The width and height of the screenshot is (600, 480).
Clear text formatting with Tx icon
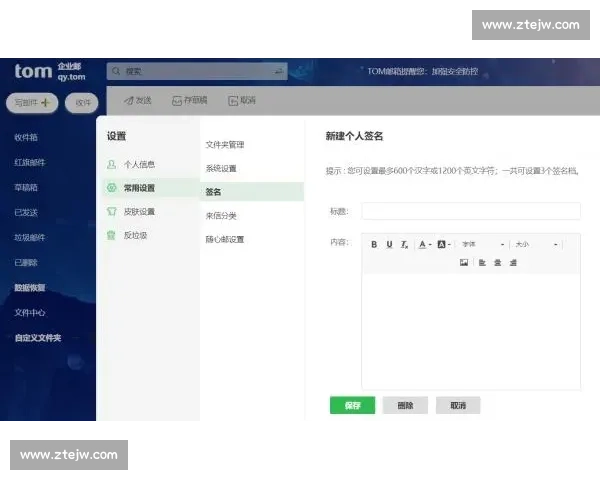pos(404,244)
